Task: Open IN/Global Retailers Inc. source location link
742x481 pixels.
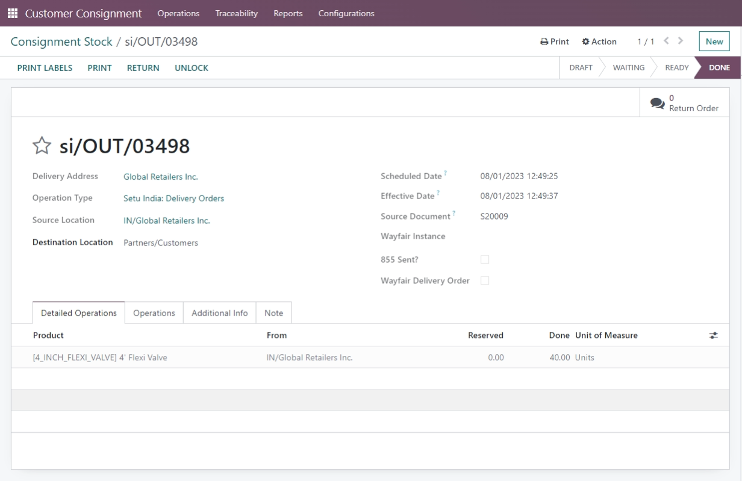Action: [x=167, y=221]
